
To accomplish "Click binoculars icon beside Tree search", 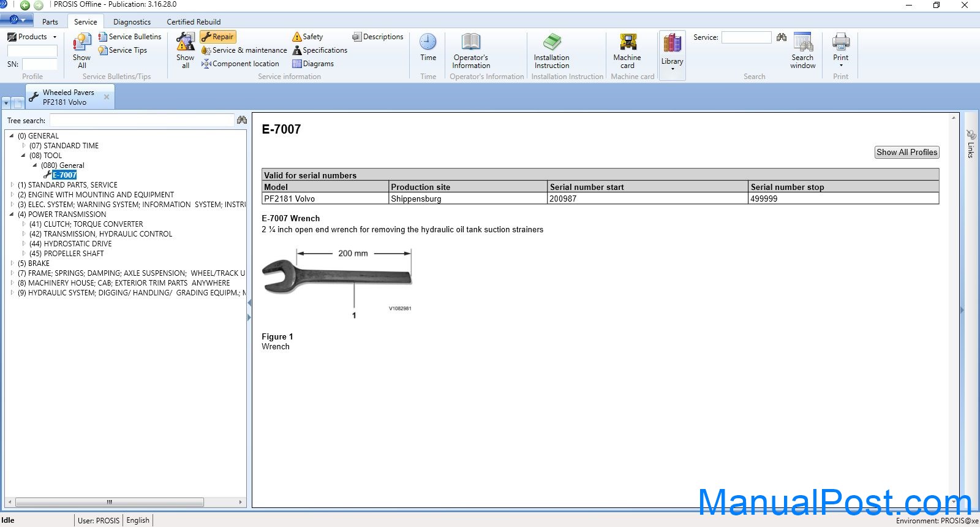I will pos(242,120).
